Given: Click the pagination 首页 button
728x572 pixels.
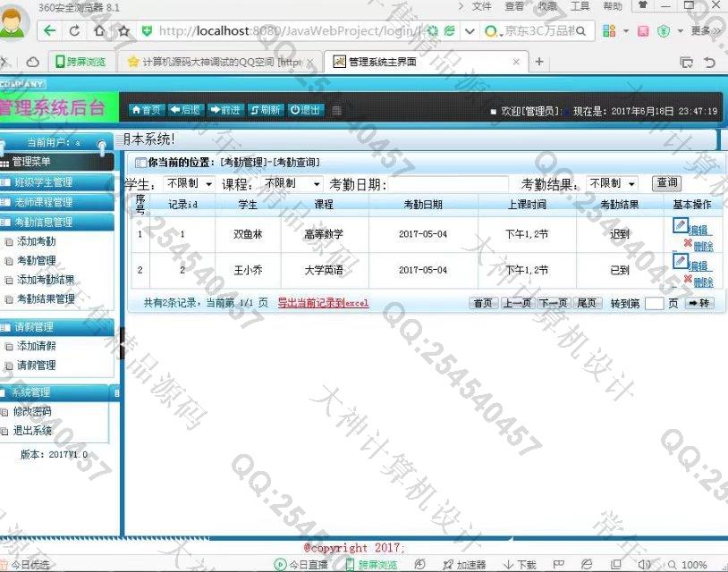Looking at the screenshot, I should (x=483, y=303).
